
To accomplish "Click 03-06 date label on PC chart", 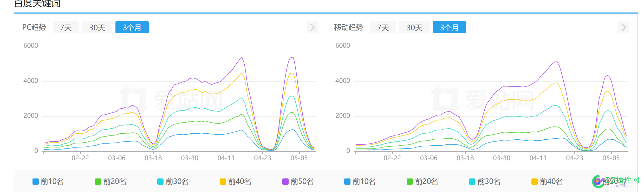I will (x=117, y=158).
